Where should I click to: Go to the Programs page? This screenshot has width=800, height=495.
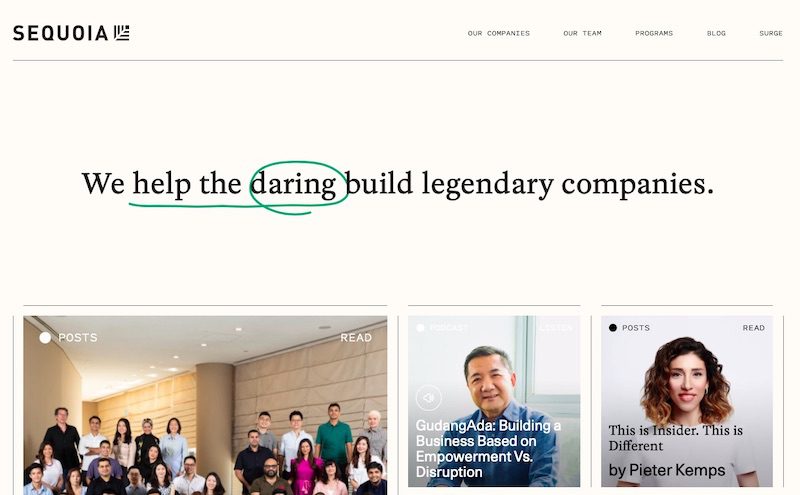point(654,33)
